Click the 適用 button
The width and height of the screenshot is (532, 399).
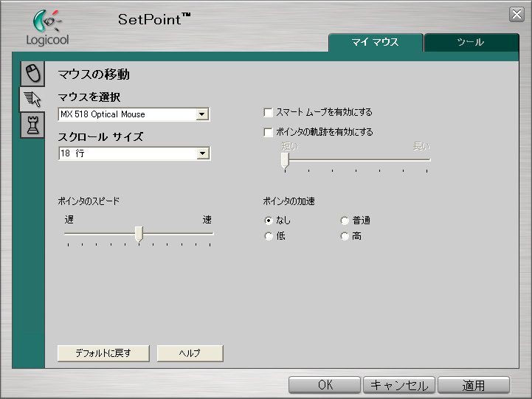click(x=474, y=385)
